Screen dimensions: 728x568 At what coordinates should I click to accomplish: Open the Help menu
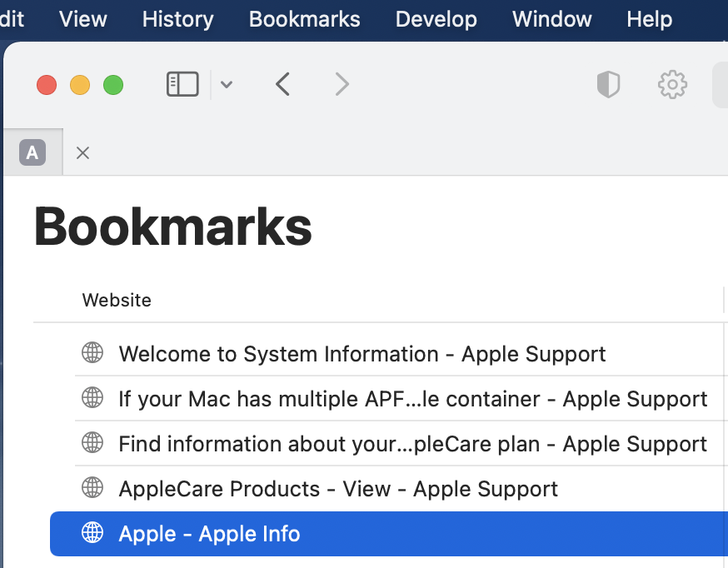(x=650, y=19)
